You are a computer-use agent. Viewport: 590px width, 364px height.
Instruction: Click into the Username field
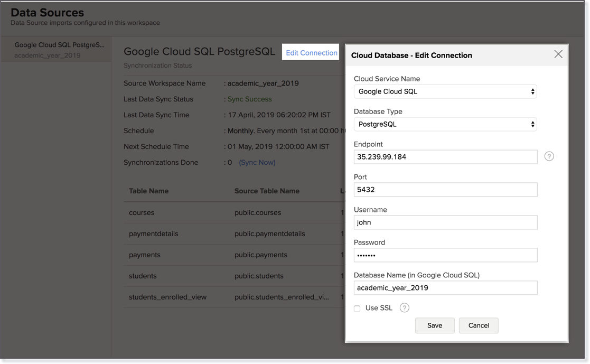[x=445, y=222]
